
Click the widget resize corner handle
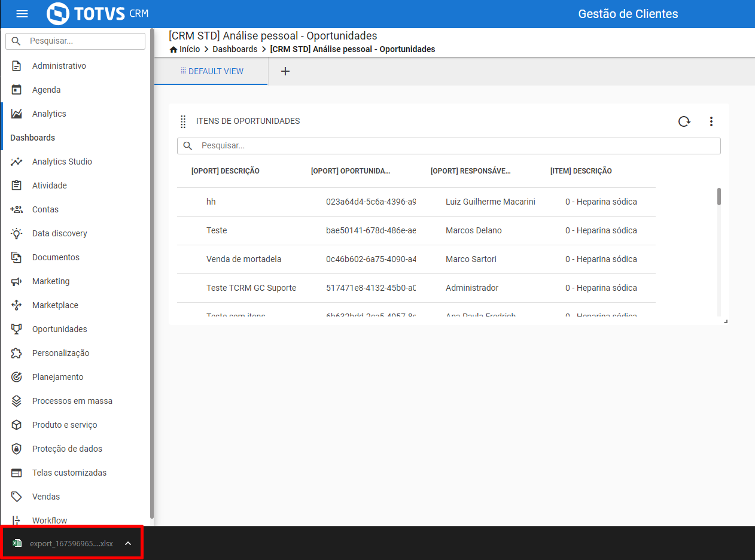(726, 322)
